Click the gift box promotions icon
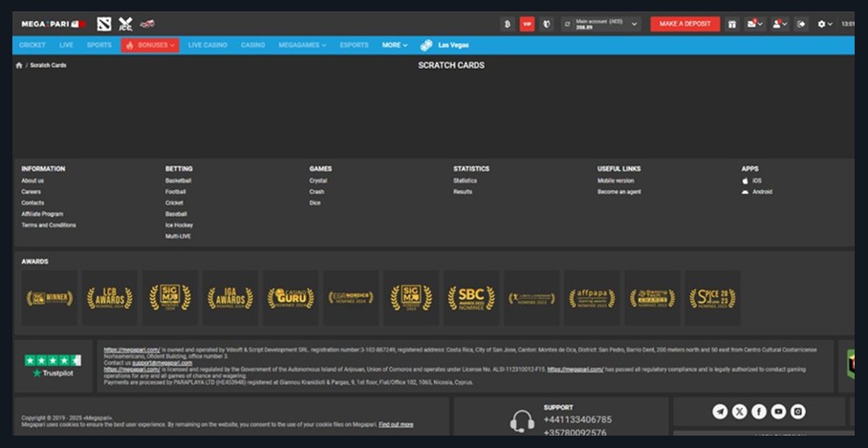The width and height of the screenshot is (868, 448). [731, 24]
